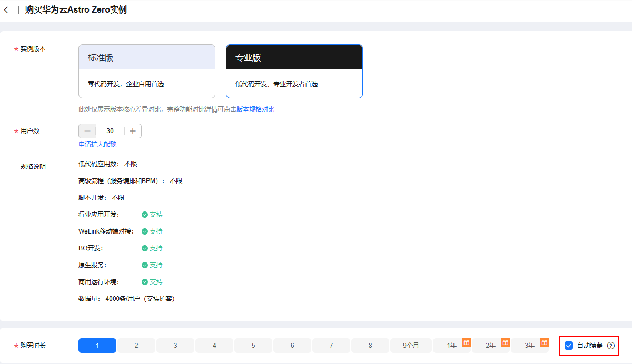
Task: Select 9个月 purchase duration
Action: click(x=411, y=346)
